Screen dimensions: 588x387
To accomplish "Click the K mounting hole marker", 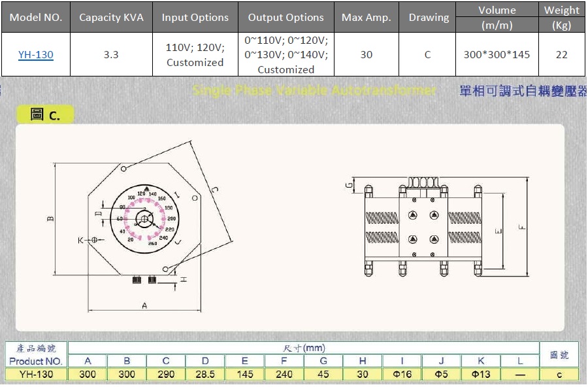I will [95, 240].
